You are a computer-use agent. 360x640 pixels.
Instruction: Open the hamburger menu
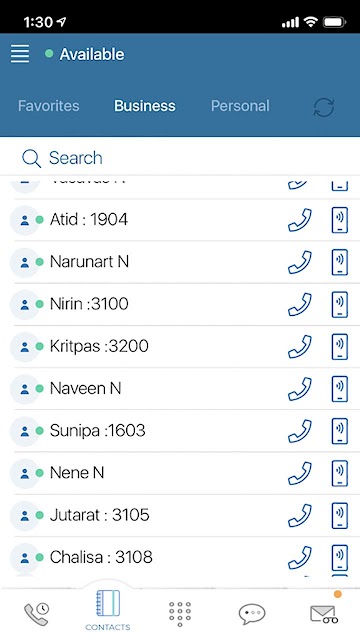tap(20, 54)
